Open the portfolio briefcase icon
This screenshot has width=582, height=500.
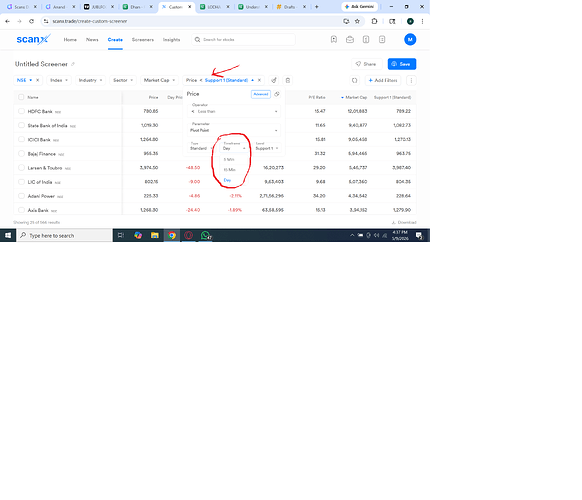pyautogui.click(x=350, y=39)
